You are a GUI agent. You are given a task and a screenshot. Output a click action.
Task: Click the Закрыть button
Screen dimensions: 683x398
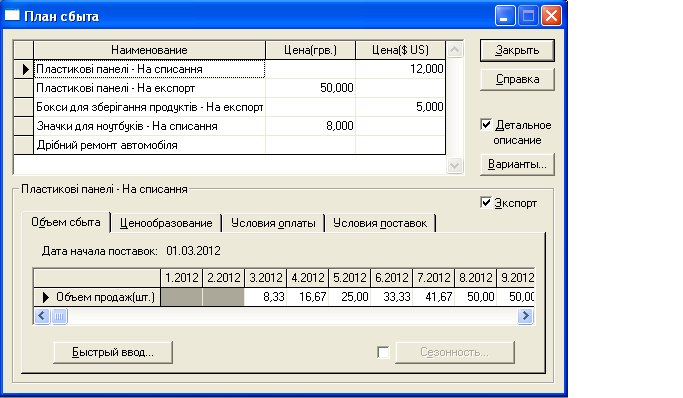(517, 51)
